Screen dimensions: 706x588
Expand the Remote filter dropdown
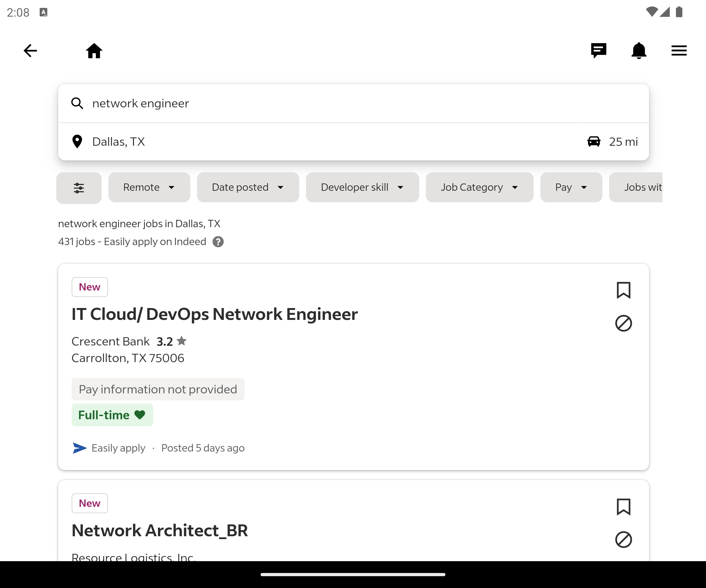149,188
